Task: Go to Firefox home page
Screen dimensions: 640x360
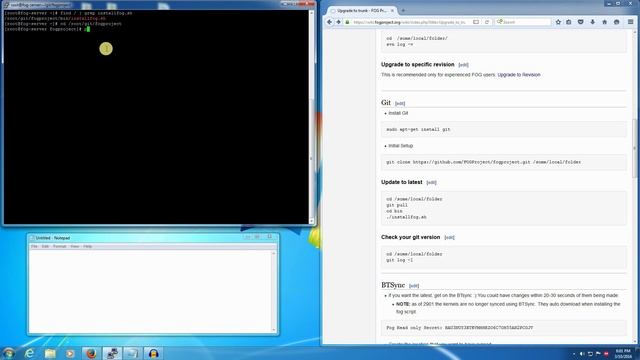Action: 604,22
